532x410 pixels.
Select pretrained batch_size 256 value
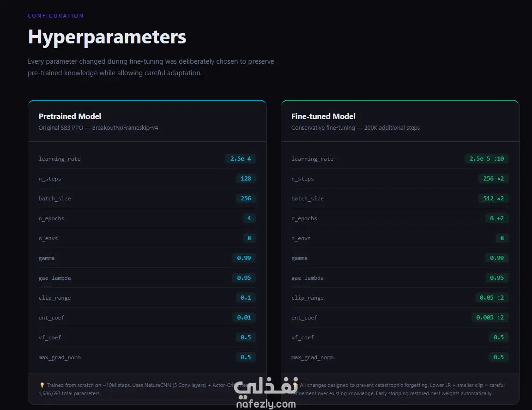click(x=246, y=199)
